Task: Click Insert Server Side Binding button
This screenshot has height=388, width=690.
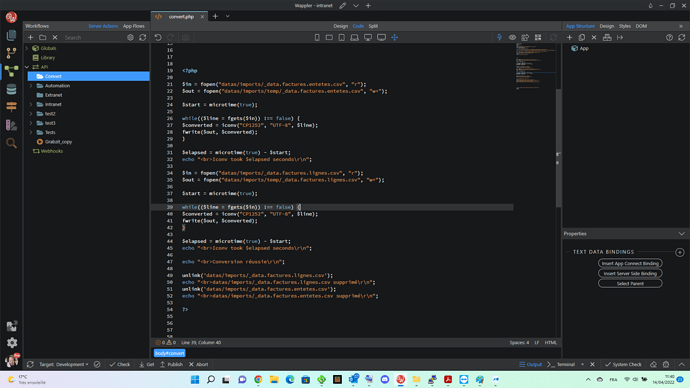Action: click(x=630, y=274)
